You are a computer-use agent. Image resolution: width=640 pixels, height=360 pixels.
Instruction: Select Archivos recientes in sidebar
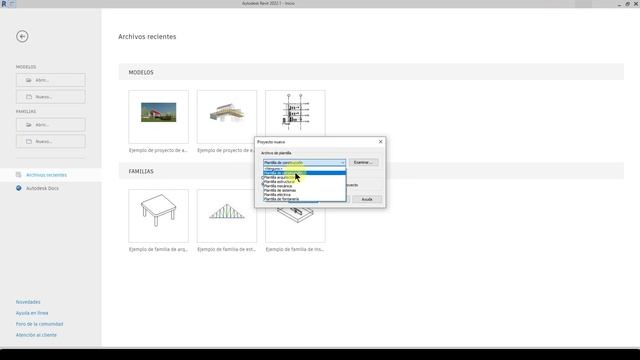[46, 175]
